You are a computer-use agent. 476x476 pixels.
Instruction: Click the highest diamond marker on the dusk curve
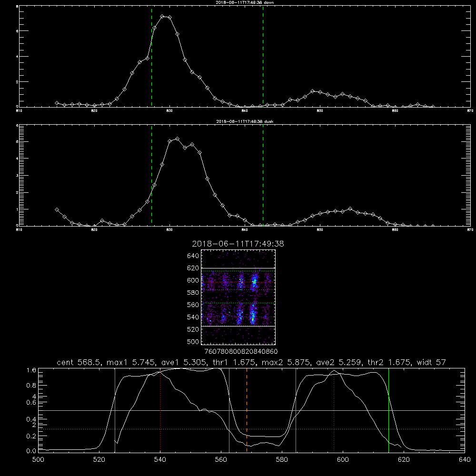click(x=177, y=139)
